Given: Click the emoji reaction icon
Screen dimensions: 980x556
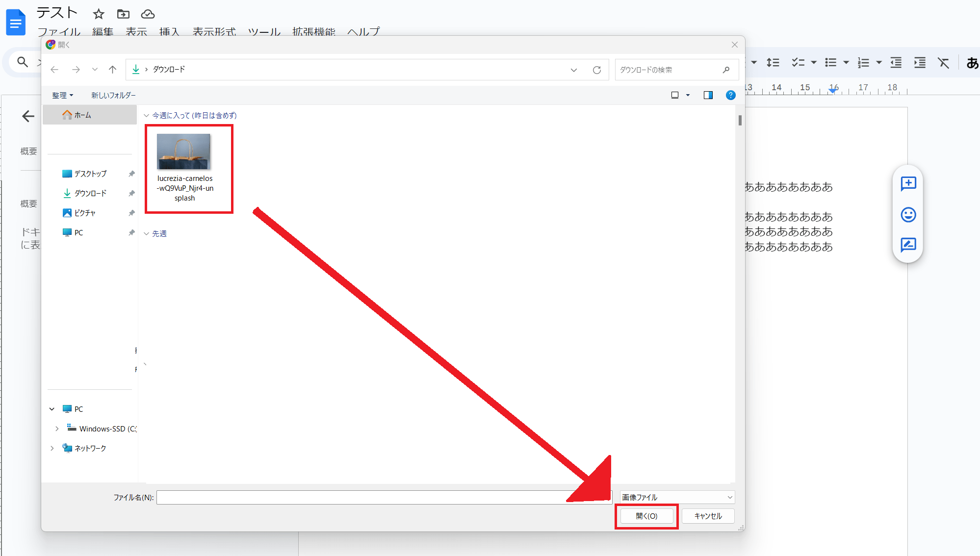Looking at the screenshot, I should pos(908,215).
